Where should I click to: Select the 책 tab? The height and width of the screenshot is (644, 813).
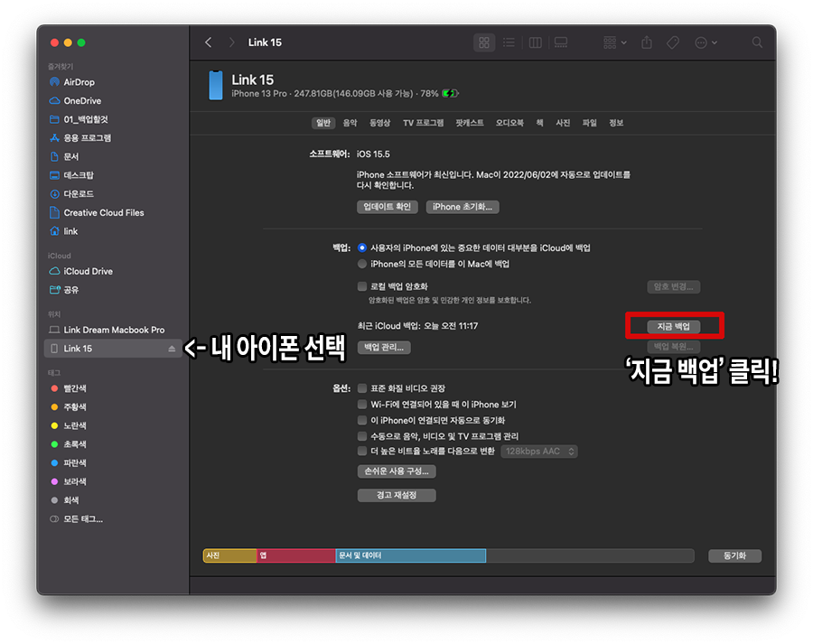click(x=540, y=123)
